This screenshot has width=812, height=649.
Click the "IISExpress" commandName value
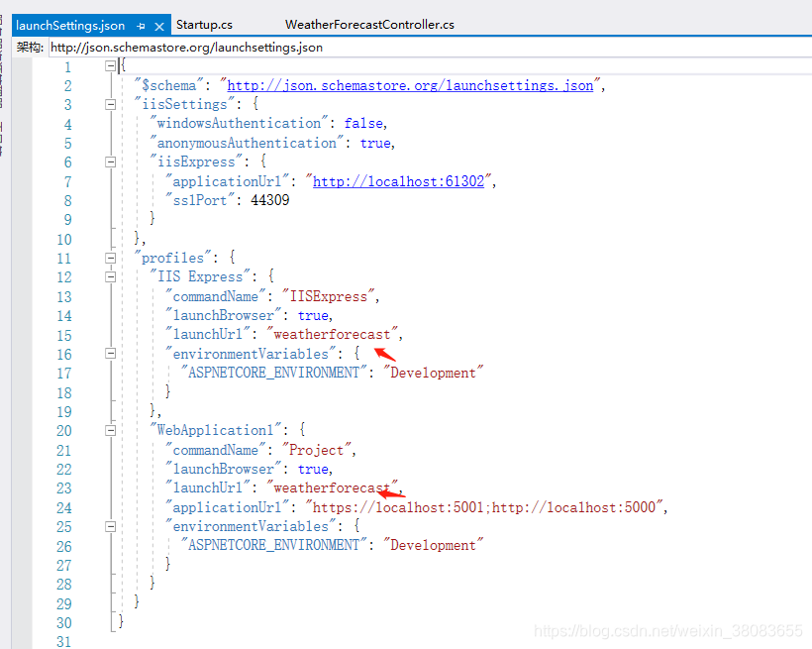(329, 296)
